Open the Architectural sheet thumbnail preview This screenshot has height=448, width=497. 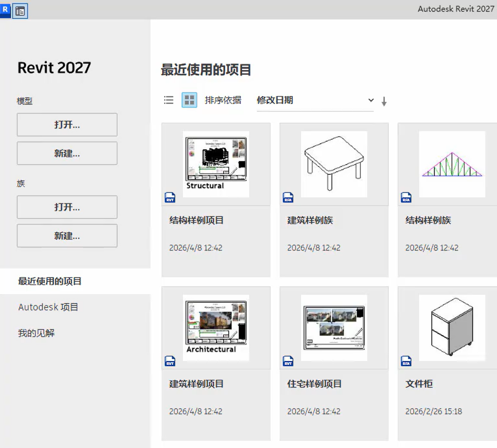pos(216,328)
